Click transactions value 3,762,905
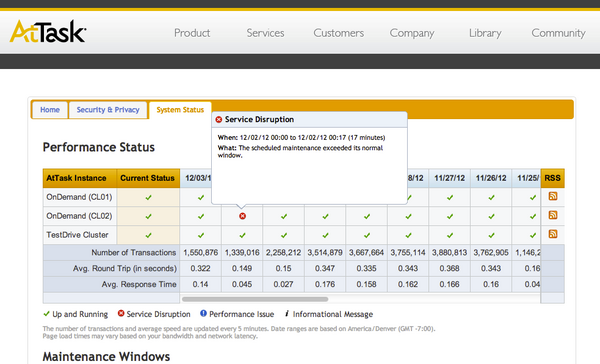Viewport: 600px width, 364px height. pyautogui.click(x=491, y=253)
